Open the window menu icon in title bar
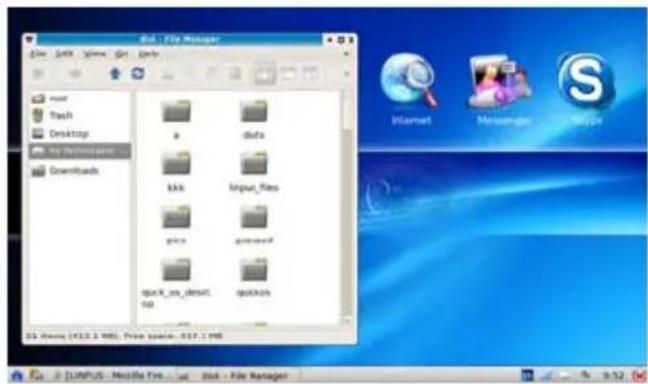648x384 pixels. pos(29,40)
